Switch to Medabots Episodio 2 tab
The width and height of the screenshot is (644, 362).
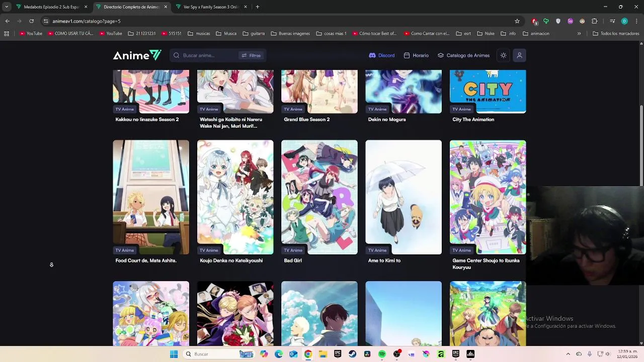pos(51,7)
